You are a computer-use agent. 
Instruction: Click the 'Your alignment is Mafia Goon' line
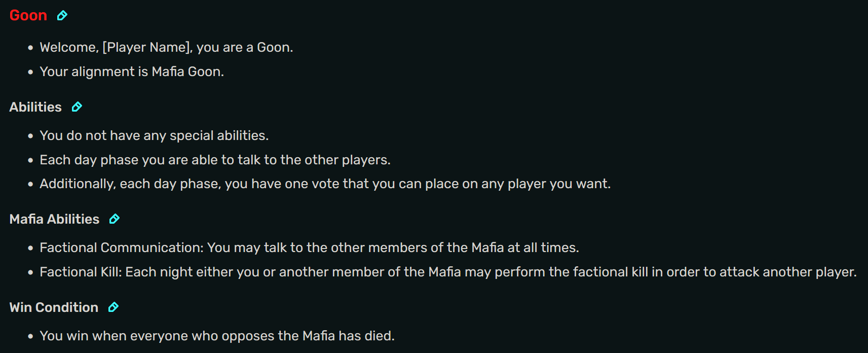click(132, 72)
